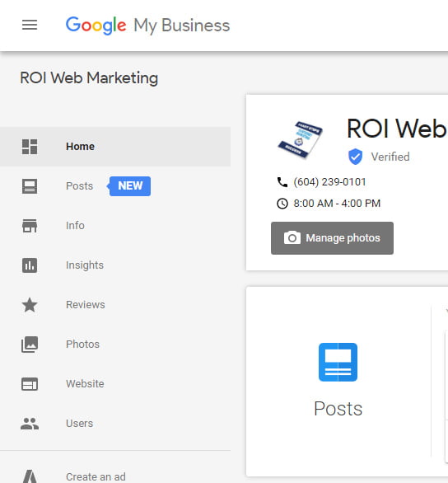Open the hamburger navigation menu
Viewport: 448px width, 483px height.
tap(30, 25)
